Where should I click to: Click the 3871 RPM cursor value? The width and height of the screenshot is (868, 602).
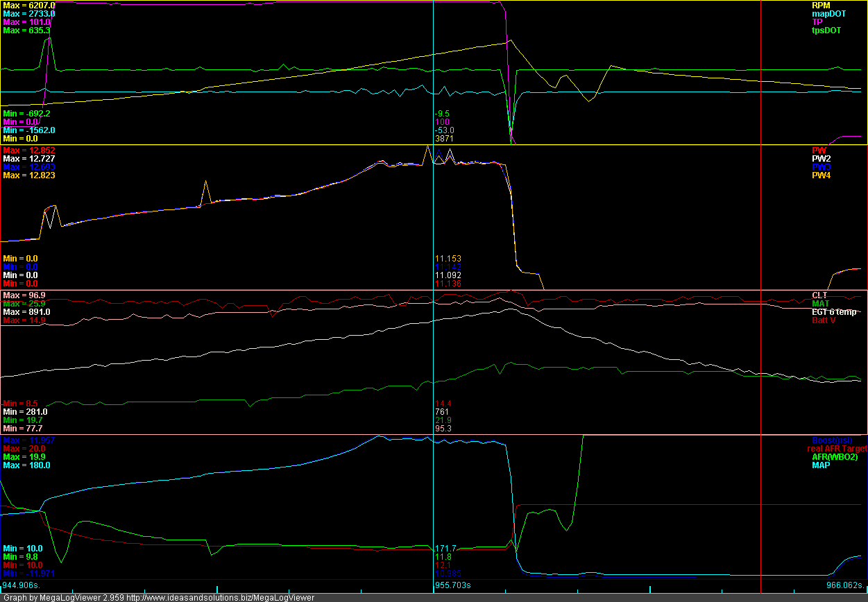coord(444,139)
